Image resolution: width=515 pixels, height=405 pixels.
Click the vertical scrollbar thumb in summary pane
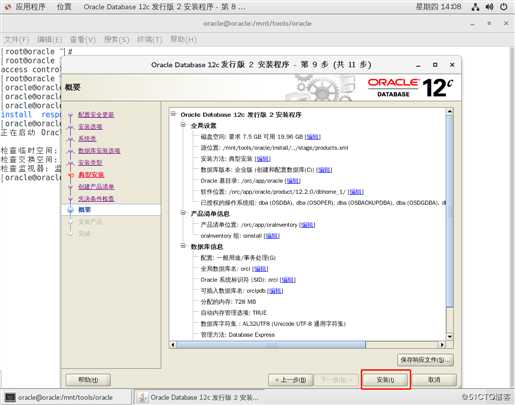pyautogui.click(x=449, y=211)
